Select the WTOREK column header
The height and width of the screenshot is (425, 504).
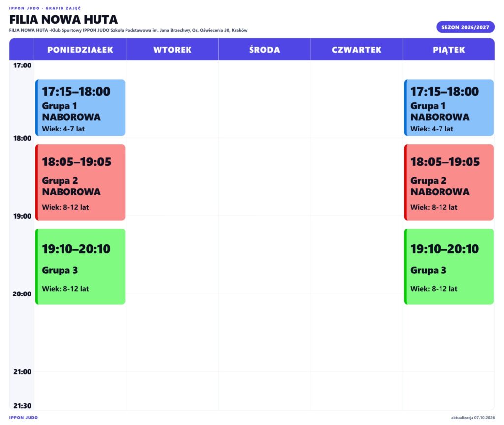point(172,50)
